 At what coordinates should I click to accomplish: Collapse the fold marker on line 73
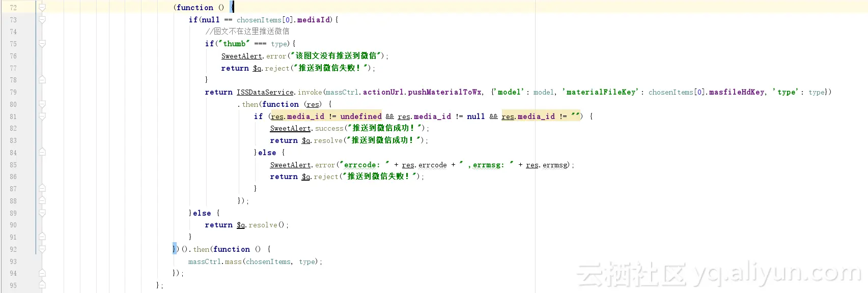(42, 20)
